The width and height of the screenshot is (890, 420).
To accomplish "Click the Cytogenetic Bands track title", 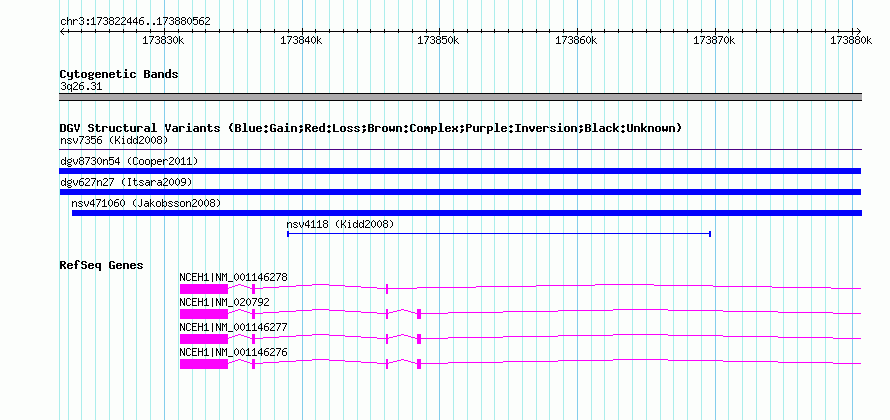I will [119, 74].
